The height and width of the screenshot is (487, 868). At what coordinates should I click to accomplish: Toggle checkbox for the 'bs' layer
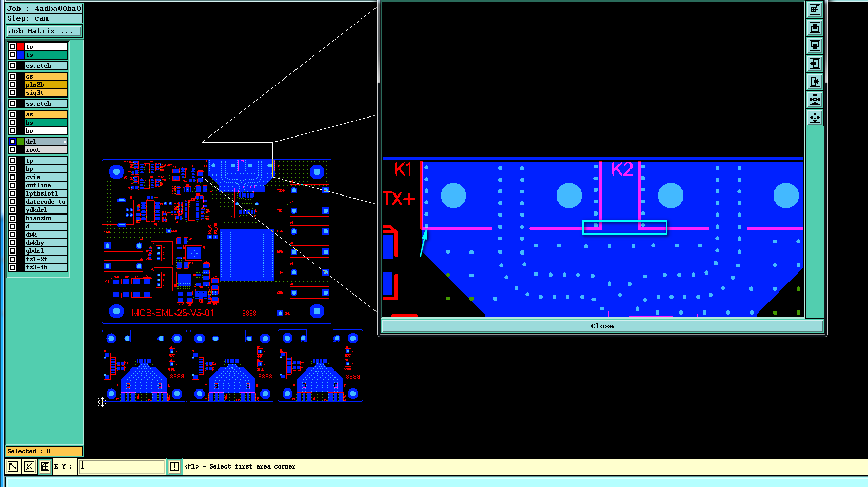[12, 123]
